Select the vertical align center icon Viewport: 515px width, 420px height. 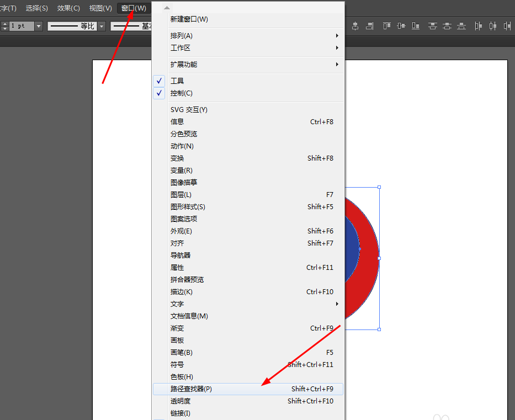click(x=401, y=26)
